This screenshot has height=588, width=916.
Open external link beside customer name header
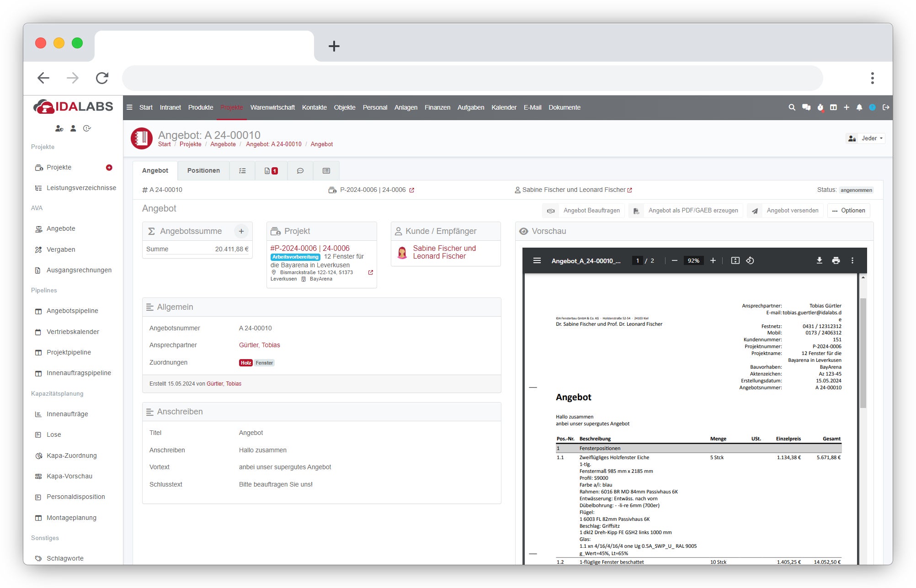[630, 190]
